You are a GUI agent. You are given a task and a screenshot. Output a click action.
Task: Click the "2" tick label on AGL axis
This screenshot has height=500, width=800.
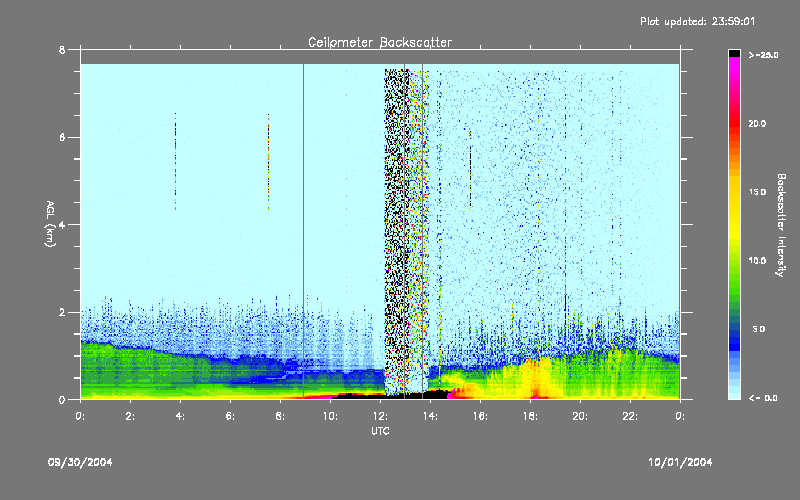pyautogui.click(x=62, y=312)
